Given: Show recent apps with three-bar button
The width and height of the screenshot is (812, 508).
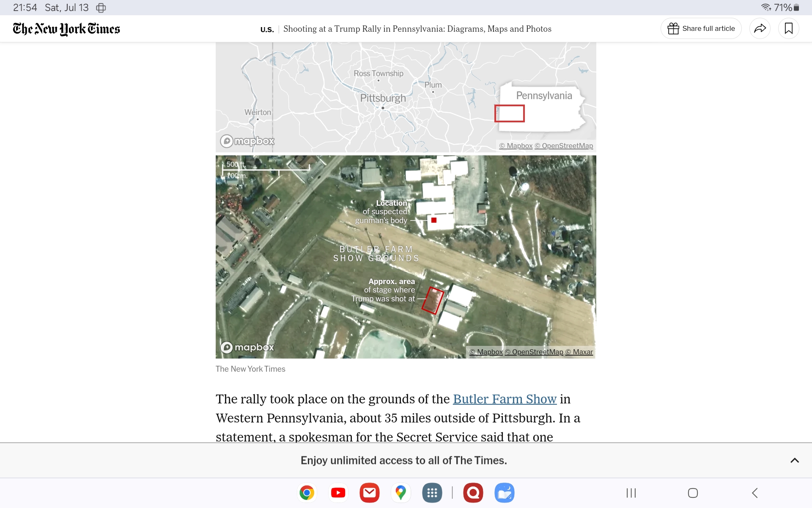Looking at the screenshot, I should (x=631, y=493).
